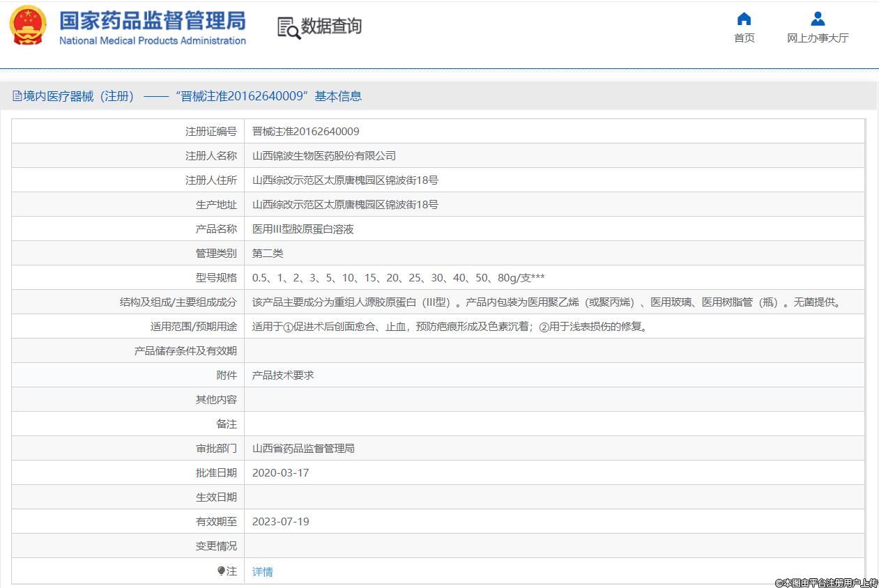Open the 产品技术要求 attachment

click(283, 376)
